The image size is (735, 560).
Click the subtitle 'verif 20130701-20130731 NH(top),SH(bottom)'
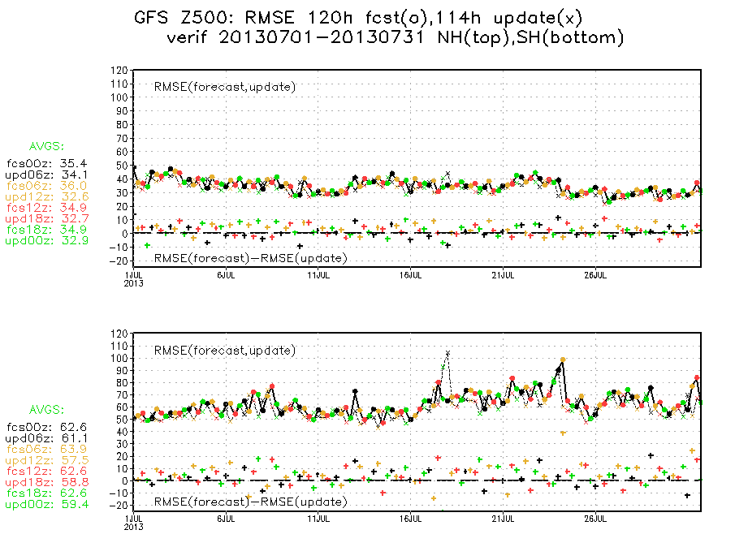pos(396,37)
